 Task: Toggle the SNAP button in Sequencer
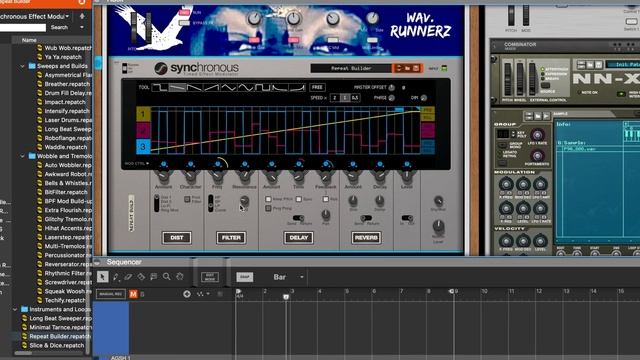[x=244, y=277]
